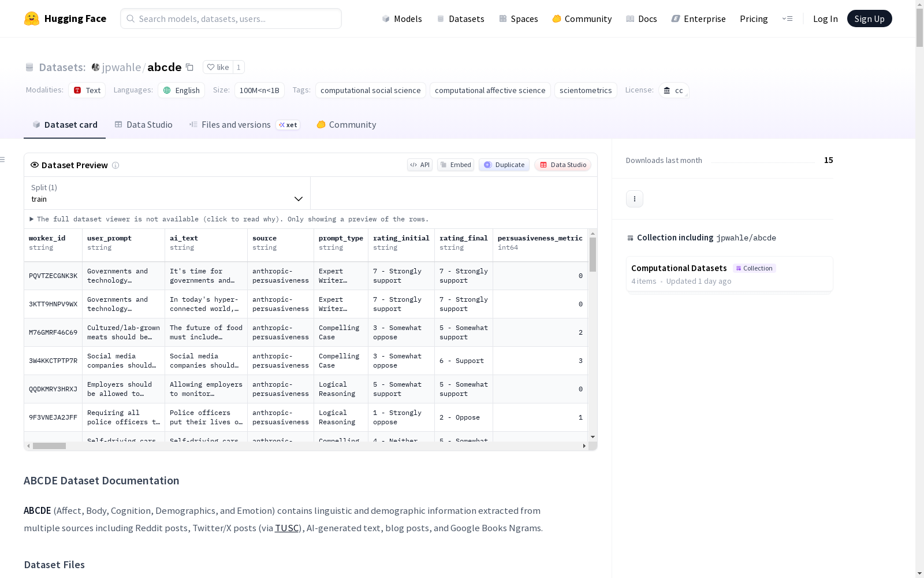
Task: Click the jpwahle user avatar icon
Action: pyautogui.click(x=96, y=67)
